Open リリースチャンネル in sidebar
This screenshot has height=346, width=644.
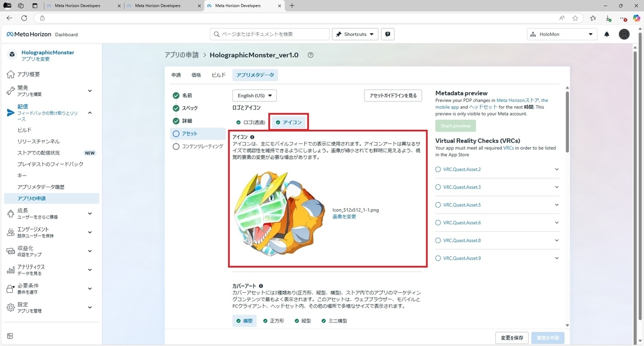[39, 142]
